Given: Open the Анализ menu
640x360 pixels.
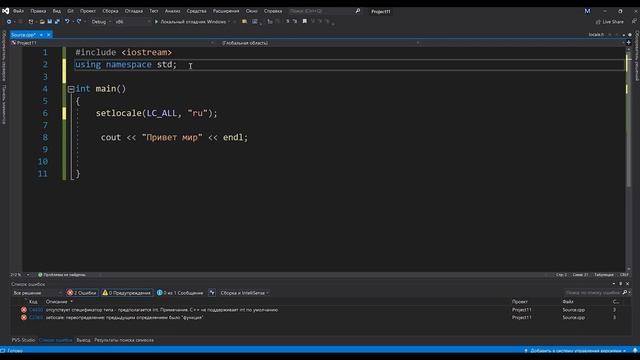Looking at the screenshot, I should pos(173,11).
